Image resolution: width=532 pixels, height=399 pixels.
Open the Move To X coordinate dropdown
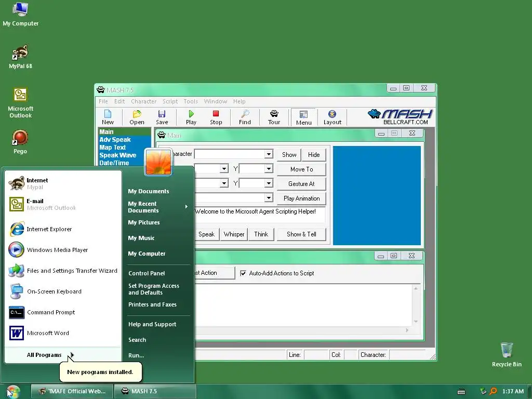coord(224,169)
